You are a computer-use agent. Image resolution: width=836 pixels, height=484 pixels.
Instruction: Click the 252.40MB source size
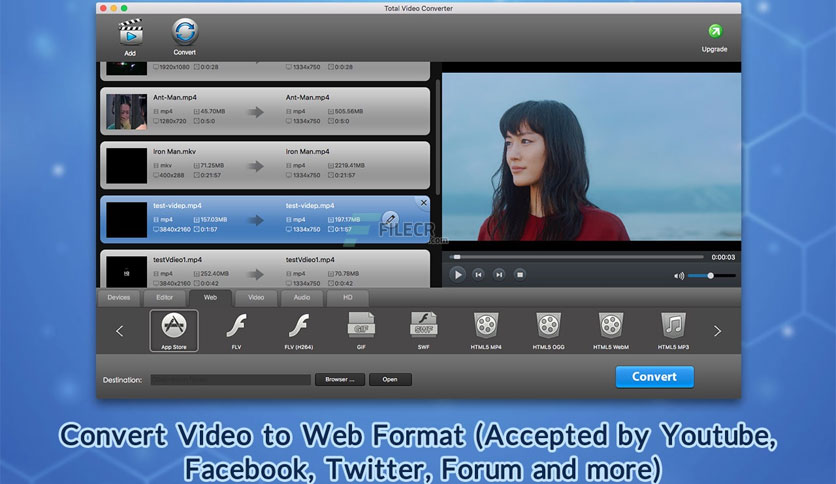[214, 273]
